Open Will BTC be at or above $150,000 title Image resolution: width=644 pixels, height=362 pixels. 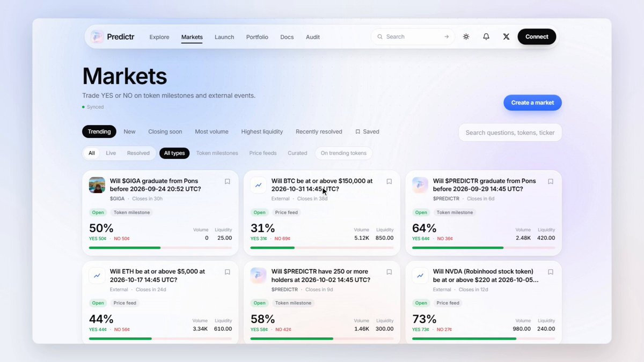click(x=322, y=185)
